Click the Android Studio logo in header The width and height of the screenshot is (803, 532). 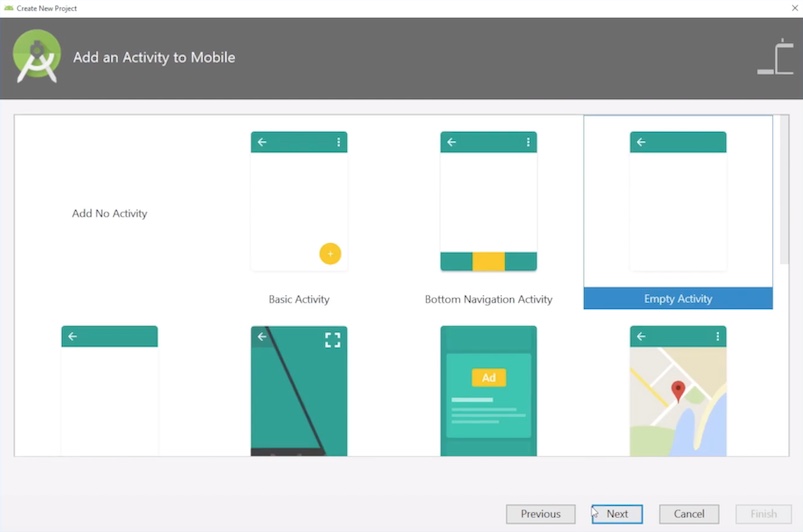click(37, 56)
